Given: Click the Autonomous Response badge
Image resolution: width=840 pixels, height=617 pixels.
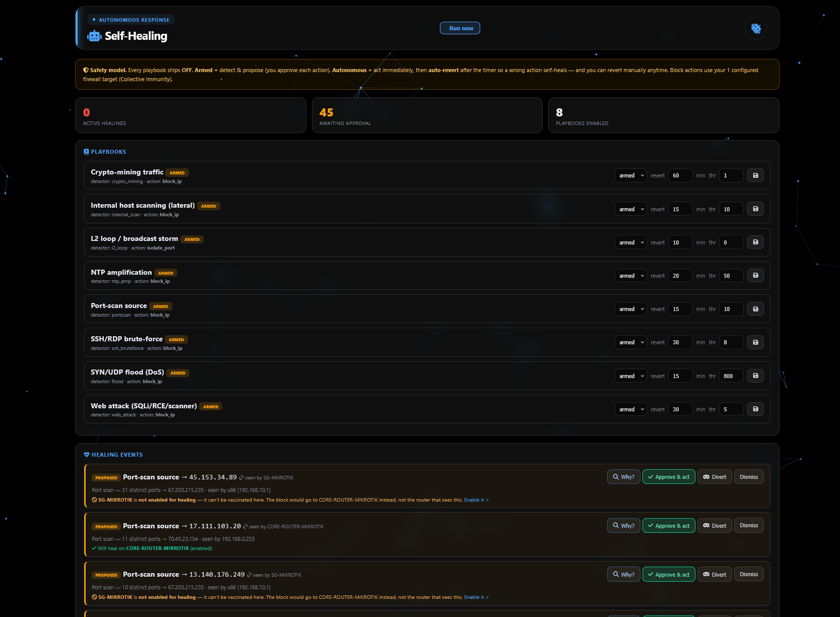Looking at the screenshot, I should click(131, 20).
